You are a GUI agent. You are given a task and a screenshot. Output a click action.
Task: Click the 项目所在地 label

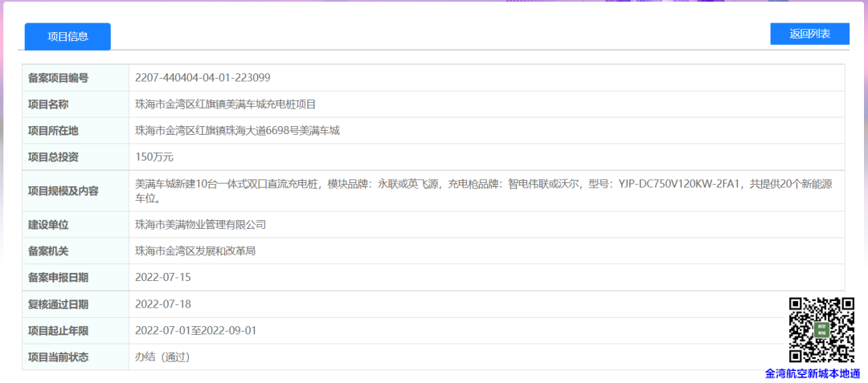tap(53, 131)
